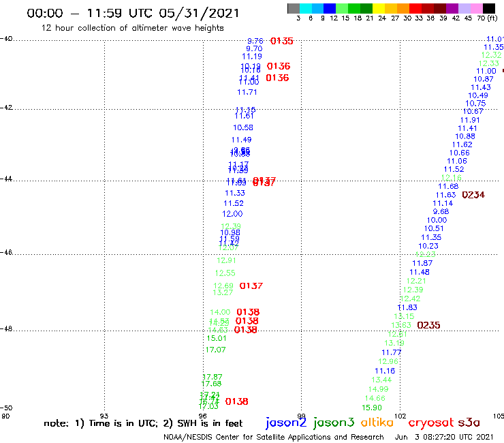
Task: Click the red time stamp 0135
Action: click(281, 41)
